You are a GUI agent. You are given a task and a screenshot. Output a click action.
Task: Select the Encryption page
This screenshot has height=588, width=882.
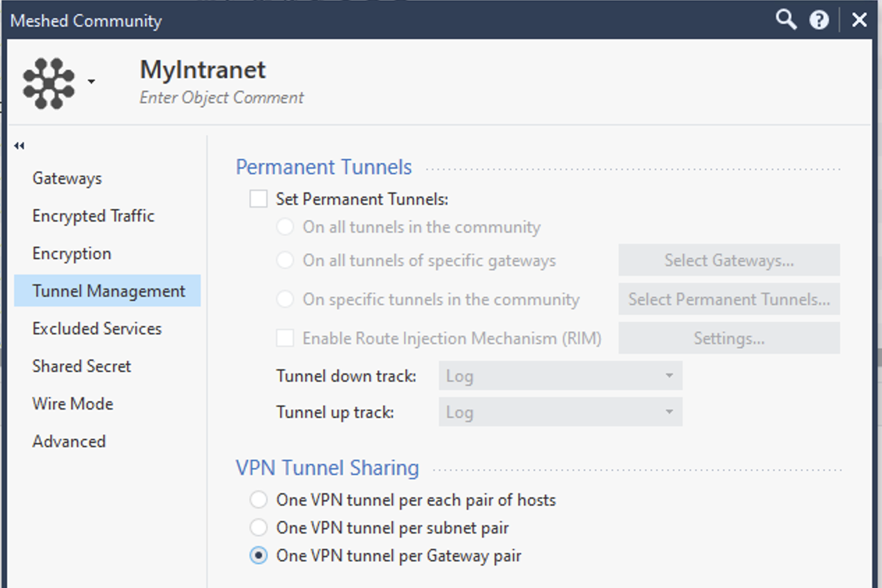click(x=72, y=254)
